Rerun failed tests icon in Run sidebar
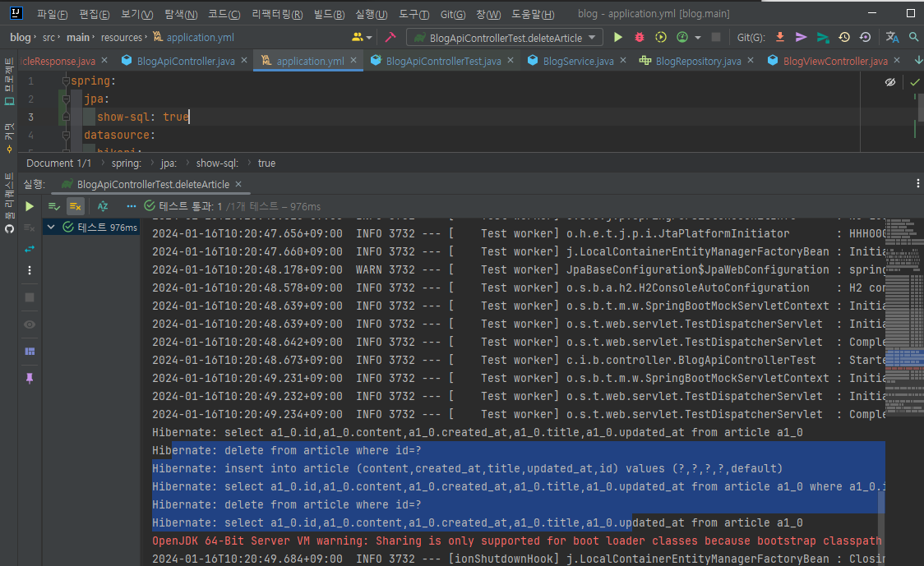 tap(30, 228)
